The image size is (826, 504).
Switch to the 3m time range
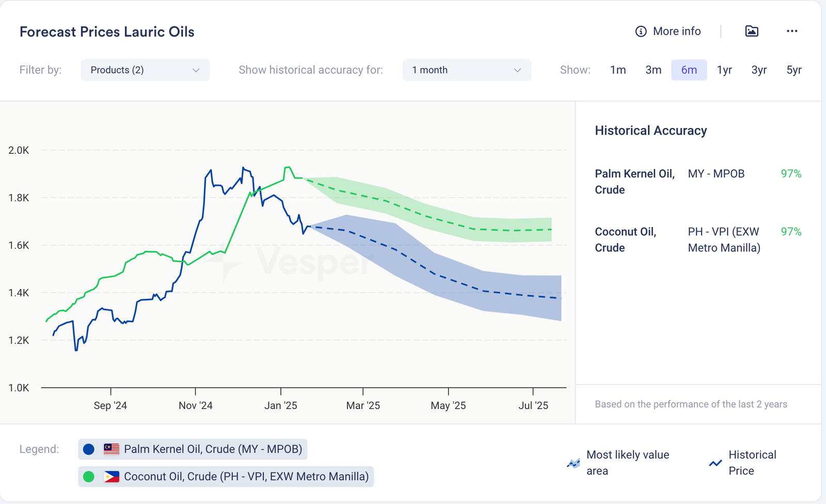653,70
